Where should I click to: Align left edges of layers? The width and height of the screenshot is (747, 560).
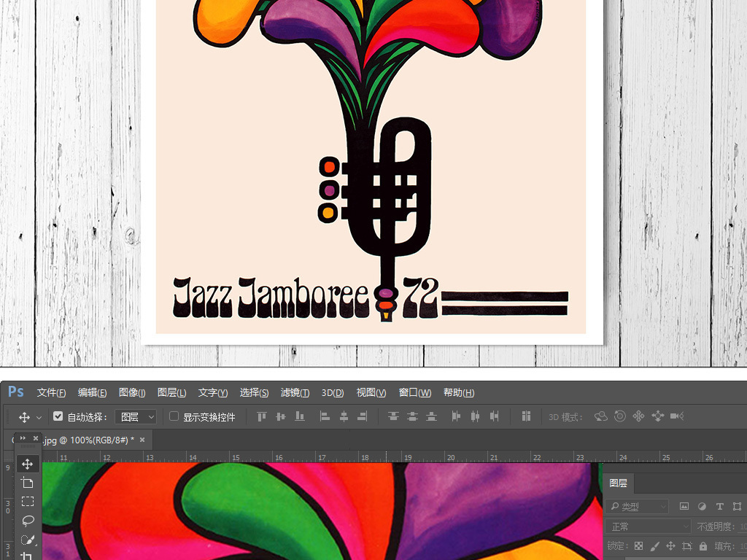325,416
